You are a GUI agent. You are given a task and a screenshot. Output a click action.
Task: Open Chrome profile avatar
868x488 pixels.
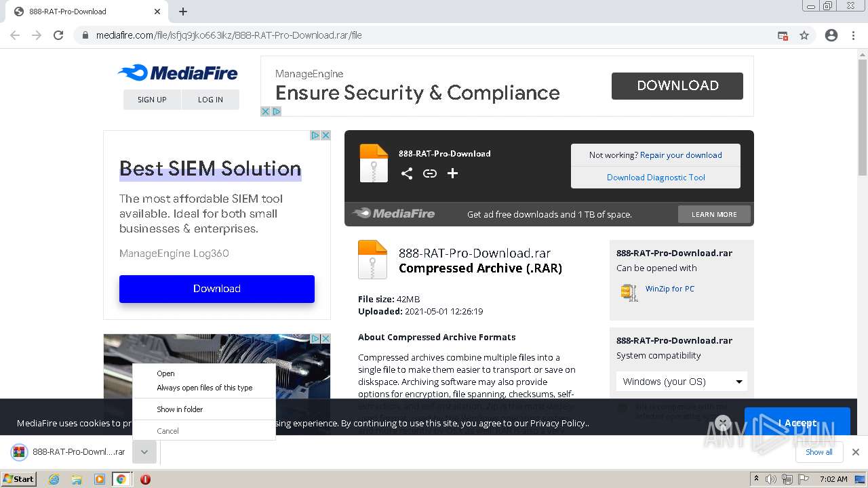coord(831,35)
